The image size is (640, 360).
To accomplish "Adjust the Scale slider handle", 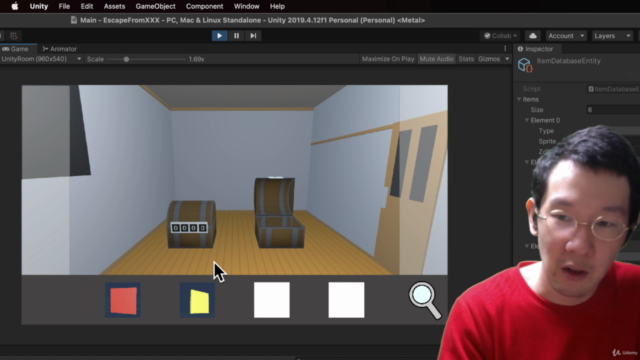I will (127, 59).
